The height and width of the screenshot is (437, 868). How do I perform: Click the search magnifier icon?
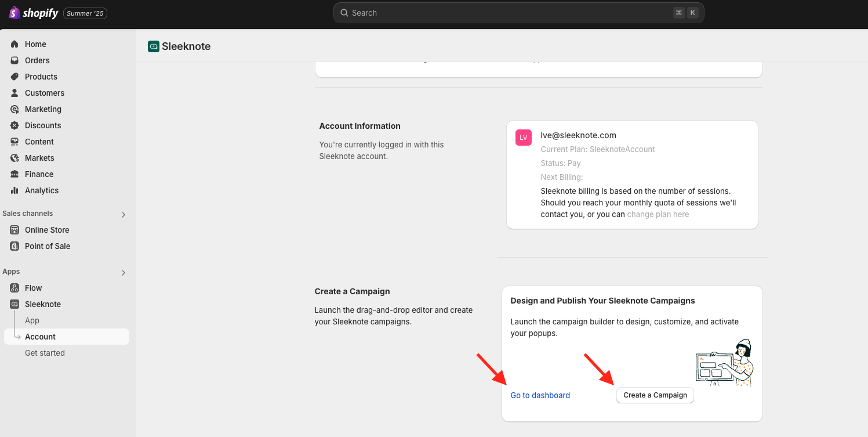(x=344, y=13)
